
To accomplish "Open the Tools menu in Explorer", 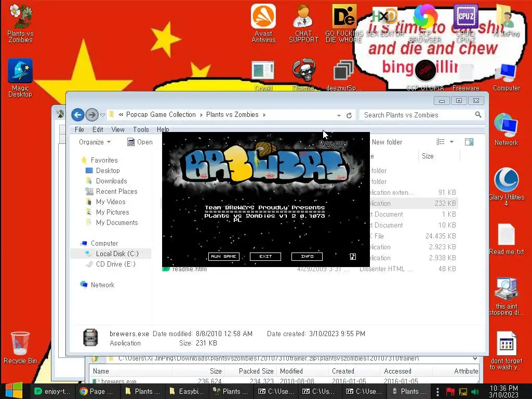I will [x=141, y=129].
